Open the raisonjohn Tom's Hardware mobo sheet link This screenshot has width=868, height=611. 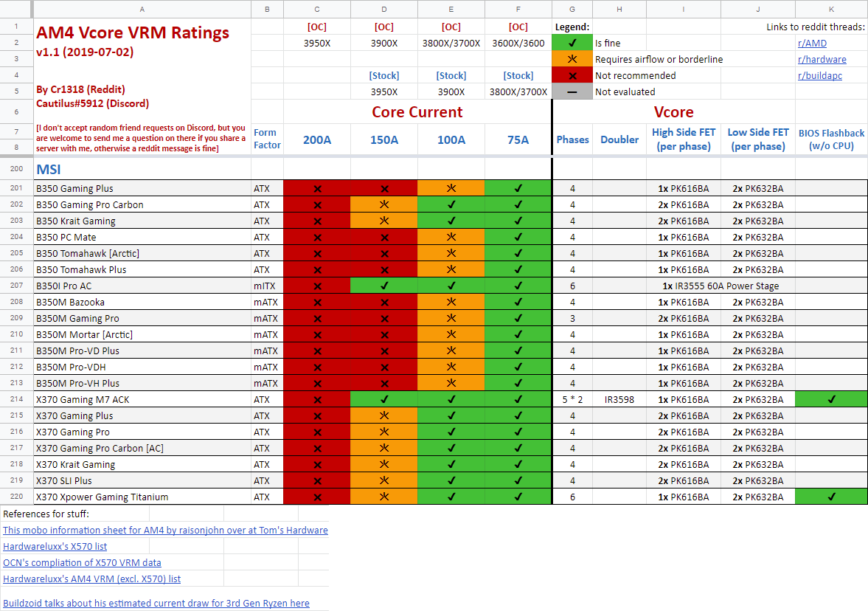[x=165, y=530]
